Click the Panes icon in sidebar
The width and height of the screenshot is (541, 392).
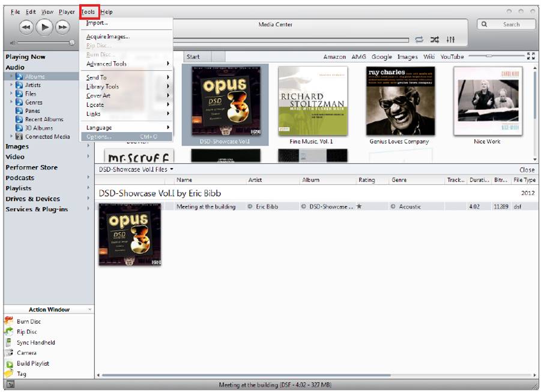(19, 111)
